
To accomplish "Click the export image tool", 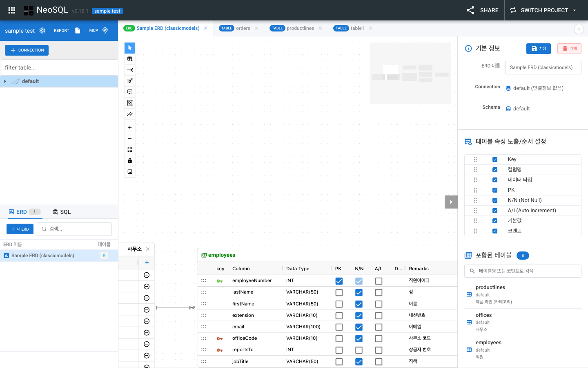I will 130,172.
